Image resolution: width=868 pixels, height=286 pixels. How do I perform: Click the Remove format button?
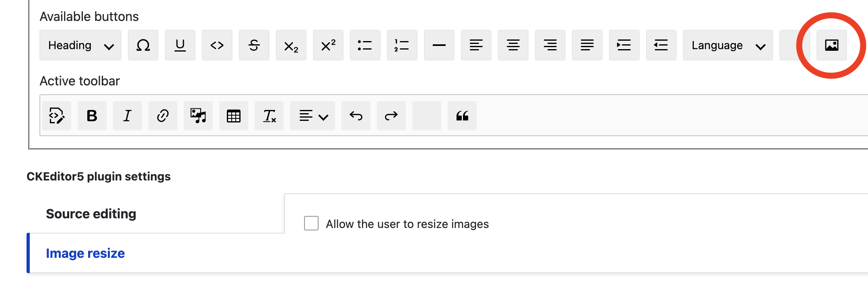[269, 116]
